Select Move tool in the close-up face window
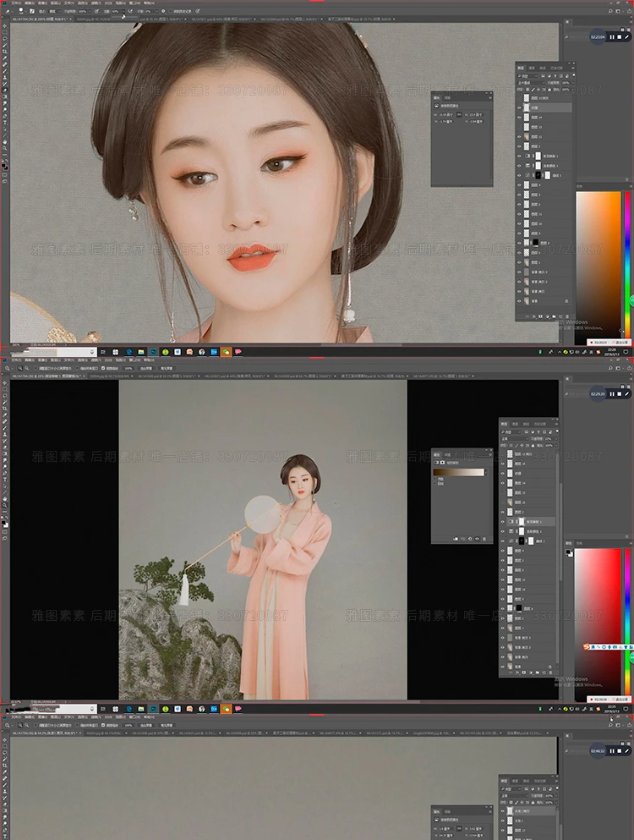The image size is (634, 840). pos(5,26)
